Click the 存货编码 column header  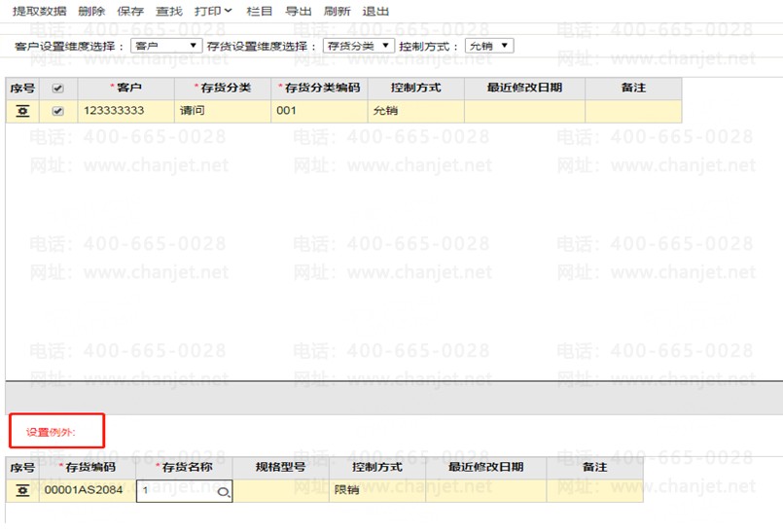point(88,468)
